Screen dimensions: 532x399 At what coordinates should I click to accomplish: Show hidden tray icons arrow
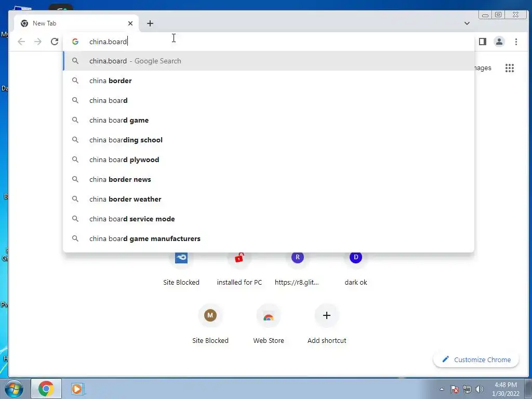pos(442,389)
